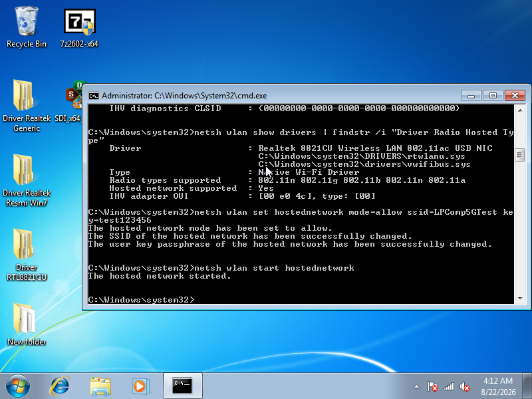Select the SDI_x64 desktop shortcut
The height and width of the screenshot is (399, 532).
click(70, 101)
